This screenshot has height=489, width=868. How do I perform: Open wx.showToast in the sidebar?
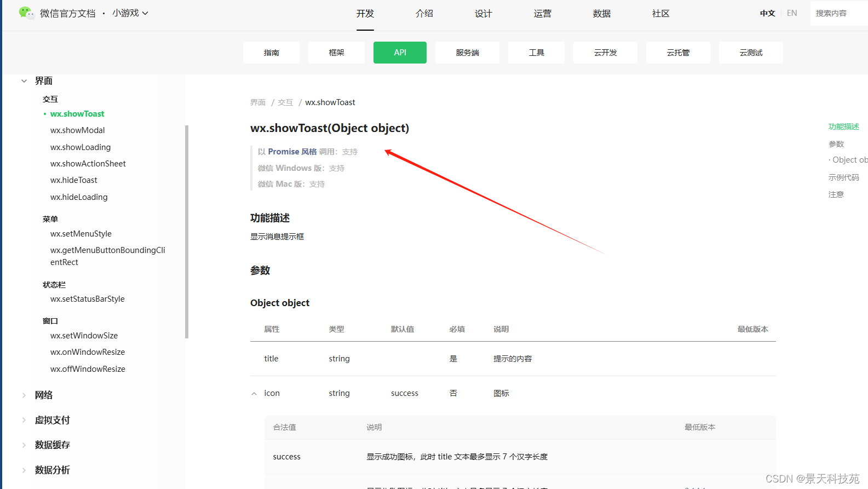pos(77,114)
